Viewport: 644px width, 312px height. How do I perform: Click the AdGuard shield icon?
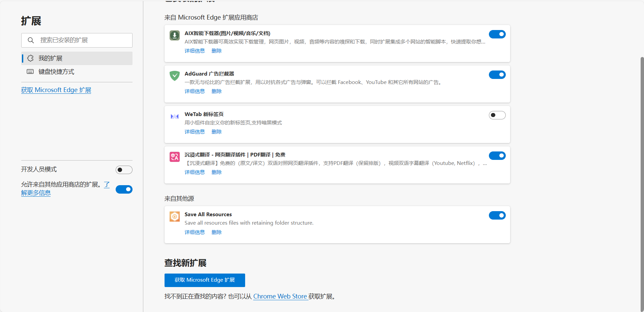coord(174,76)
